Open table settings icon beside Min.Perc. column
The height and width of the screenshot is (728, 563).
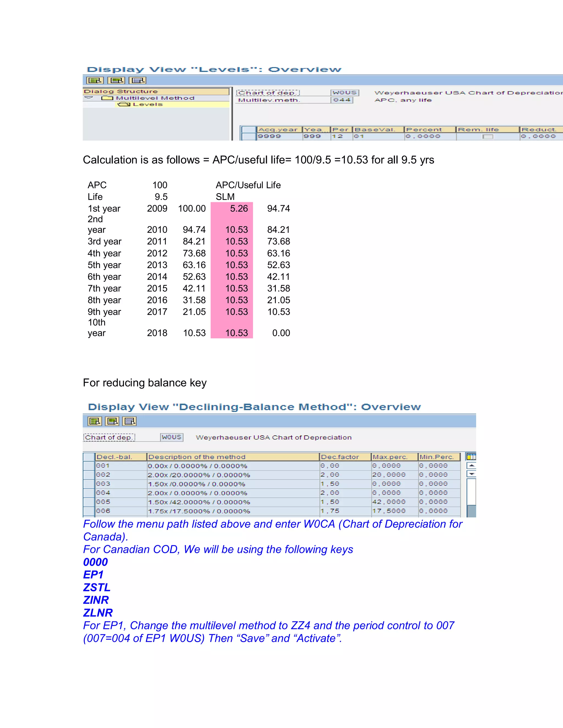click(x=471, y=457)
